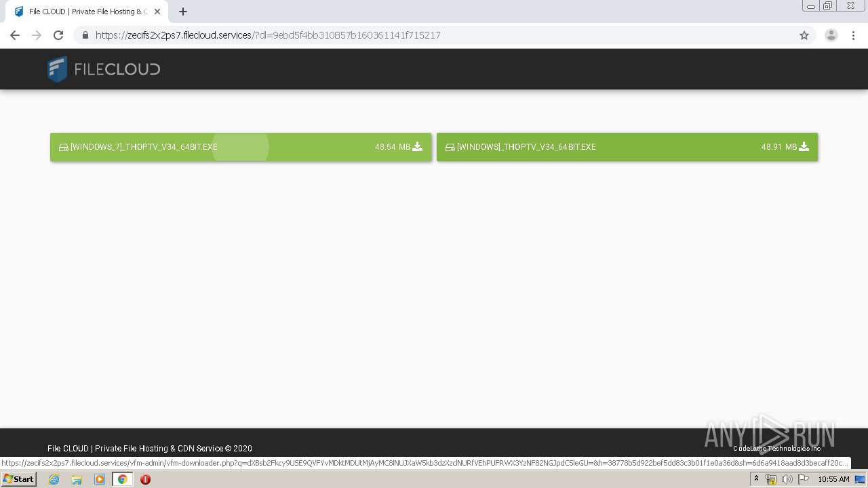The height and width of the screenshot is (488, 868).
Task: Go back to previous page
Action: pos(15,35)
